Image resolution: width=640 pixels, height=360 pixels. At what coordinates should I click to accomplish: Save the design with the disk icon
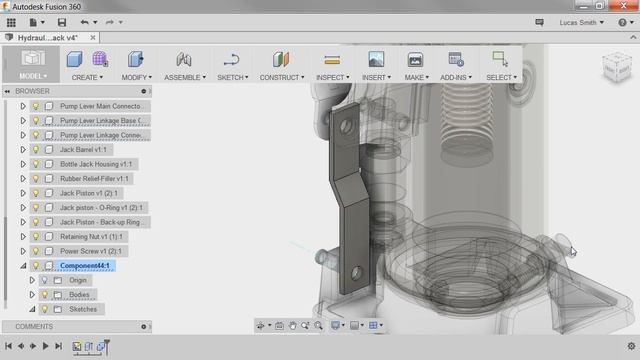coord(62,22)
